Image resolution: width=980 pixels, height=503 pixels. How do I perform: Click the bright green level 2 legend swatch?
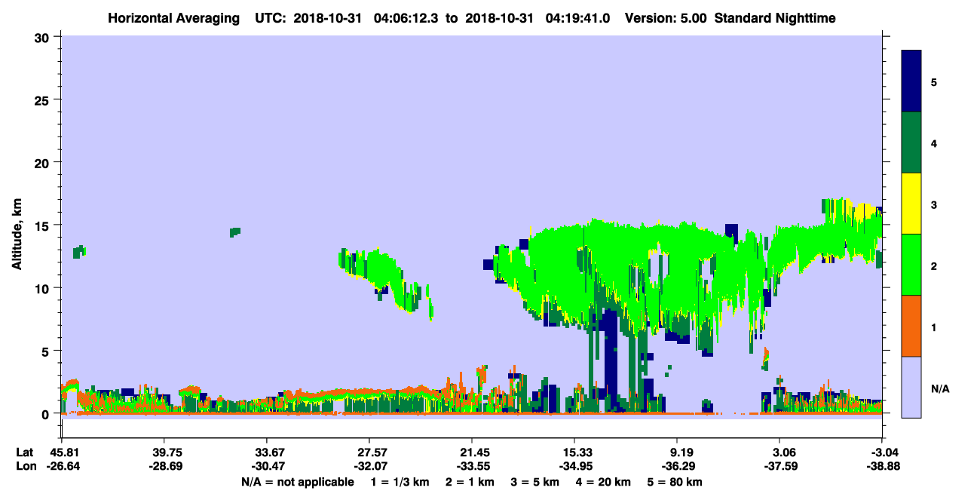[x=911, y=265]
